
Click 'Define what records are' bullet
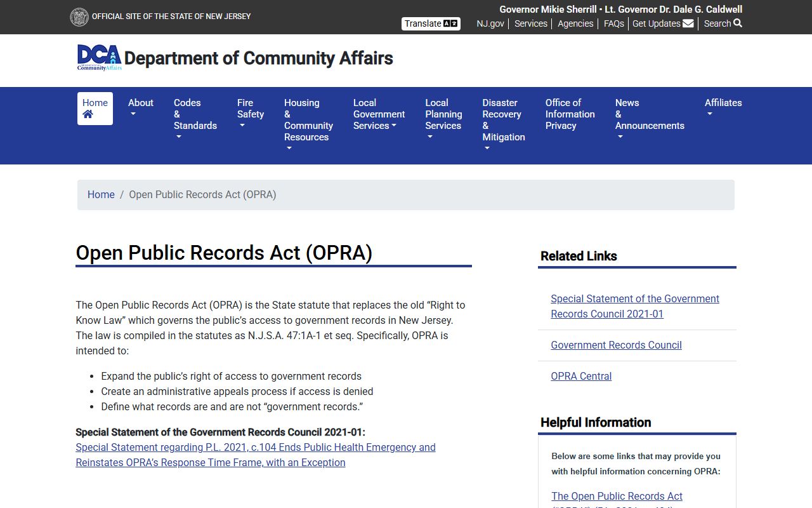coord(232,407)
